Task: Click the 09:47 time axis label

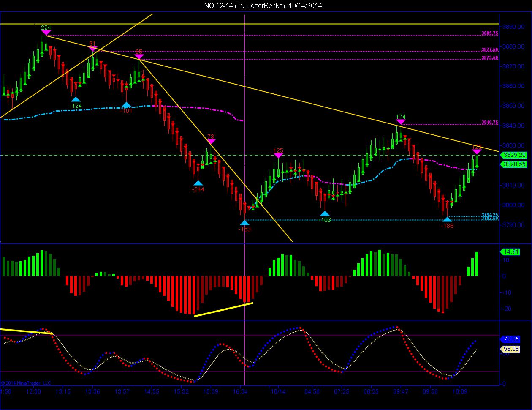Action: (x=401, y=392)
